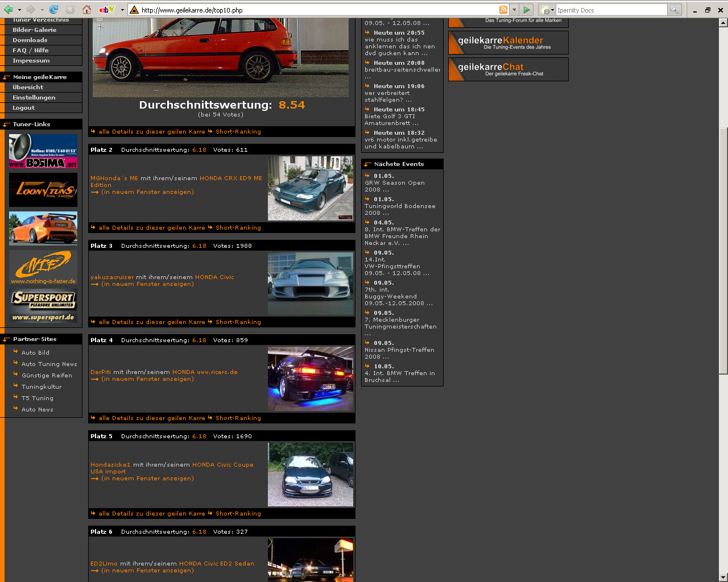The image size is (728, 582).
Task: Click Logout in the sidebar
Action: (24, 107)
